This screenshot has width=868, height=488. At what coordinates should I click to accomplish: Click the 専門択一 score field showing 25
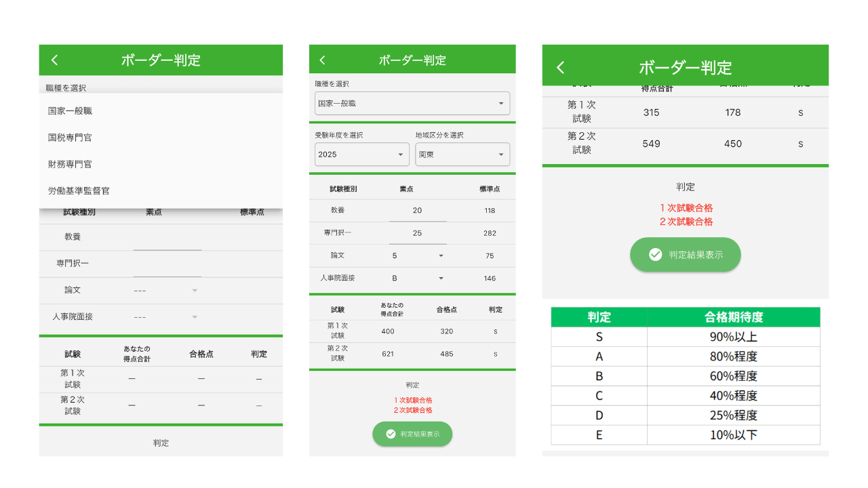pyautogui.click(x=419, y=233)
